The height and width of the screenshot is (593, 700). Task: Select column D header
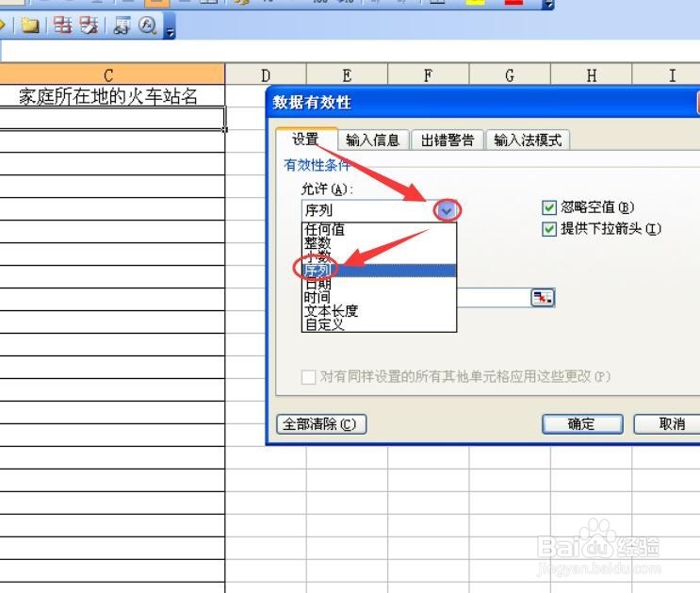pos(266,74)
